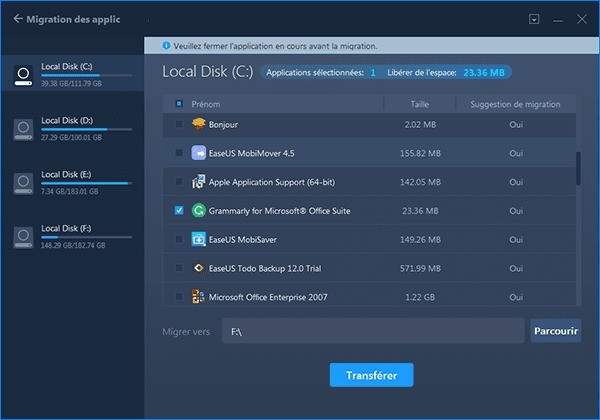This screenshot has width=600, height=420.
Task: Click the Suggestion de migration column header
Action: [515, 104]
